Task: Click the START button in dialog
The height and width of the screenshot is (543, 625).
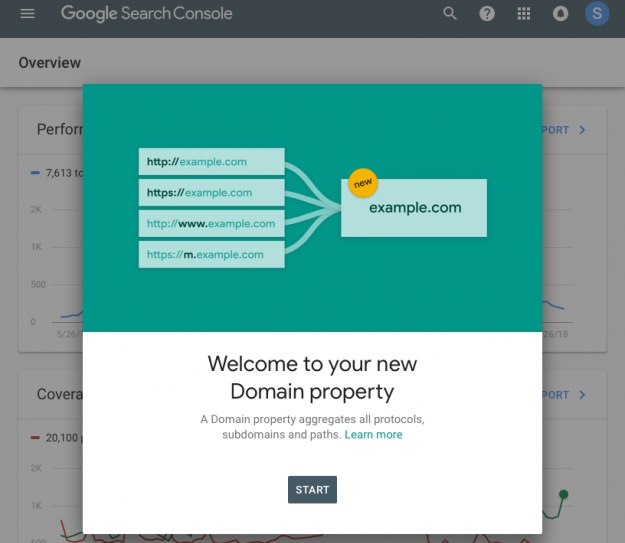Action: click(x=312, y=489)
